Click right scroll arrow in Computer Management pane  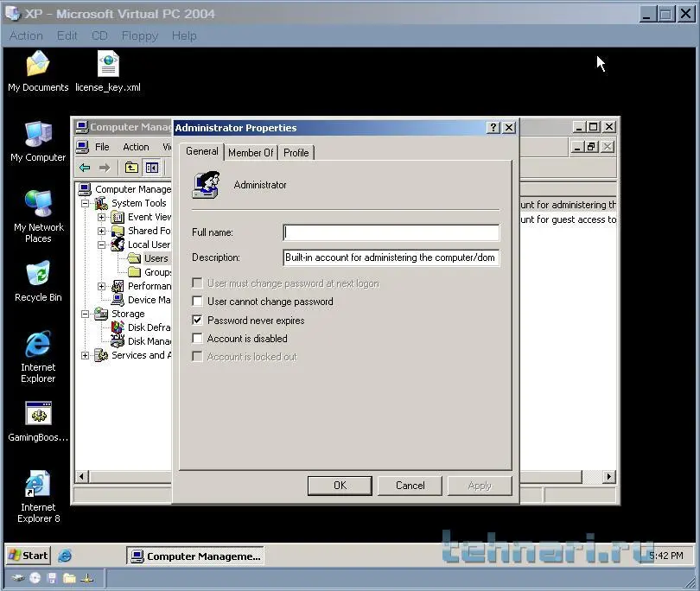[x=608, y=477]
